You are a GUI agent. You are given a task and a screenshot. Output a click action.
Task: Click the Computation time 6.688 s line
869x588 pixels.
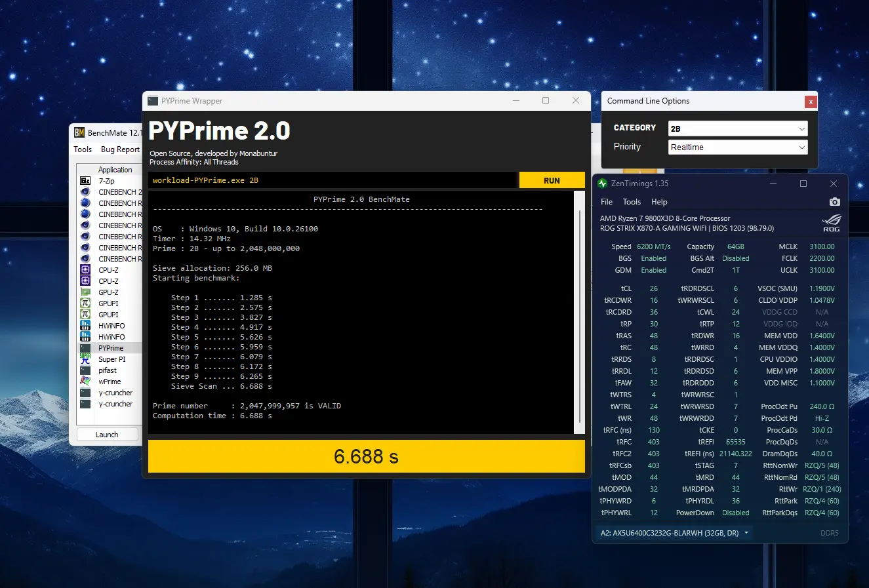pyautogui.click(x=212, y=416)
